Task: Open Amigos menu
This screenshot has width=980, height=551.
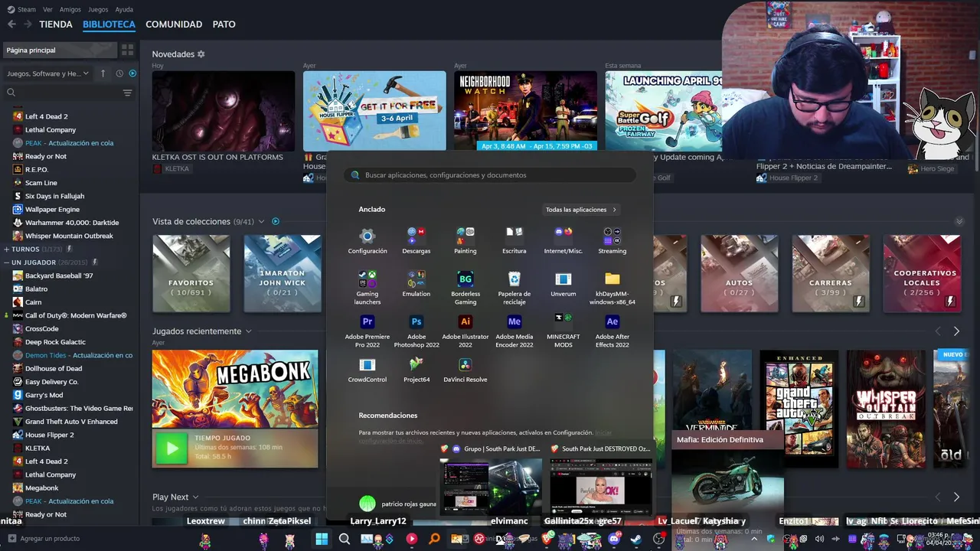Action: click(70, 10)
